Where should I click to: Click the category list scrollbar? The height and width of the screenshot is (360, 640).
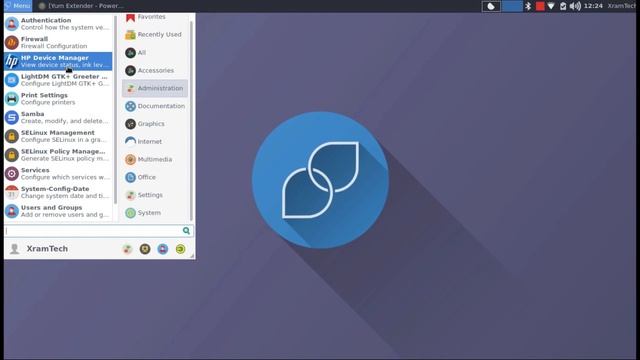(191, 120)
